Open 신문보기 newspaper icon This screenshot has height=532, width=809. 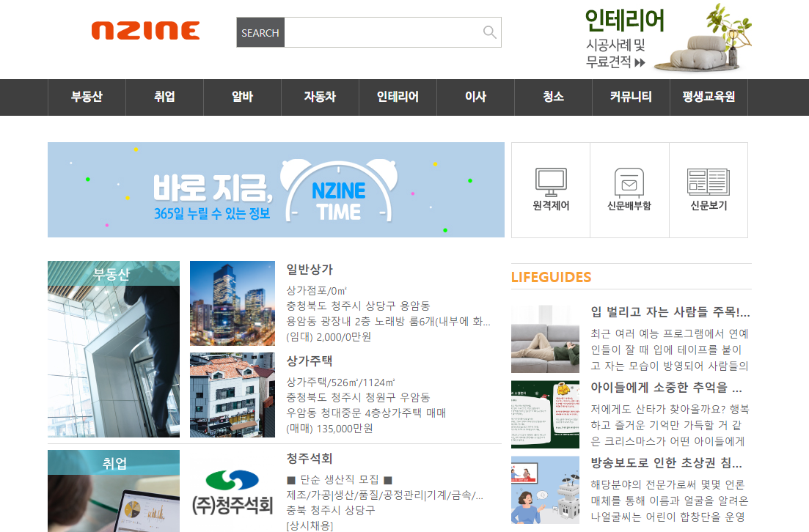(x=708, y=182)
